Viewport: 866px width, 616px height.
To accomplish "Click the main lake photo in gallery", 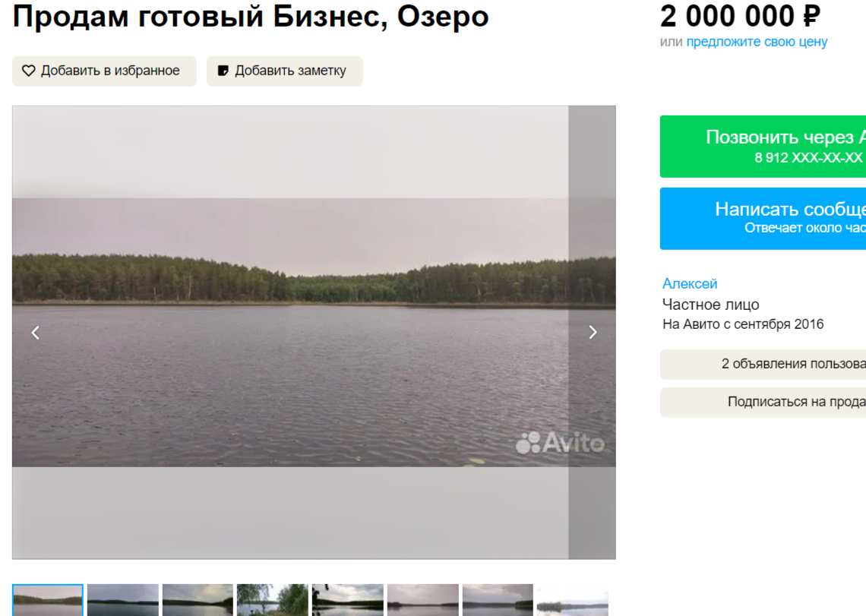I will coord(314,332).
